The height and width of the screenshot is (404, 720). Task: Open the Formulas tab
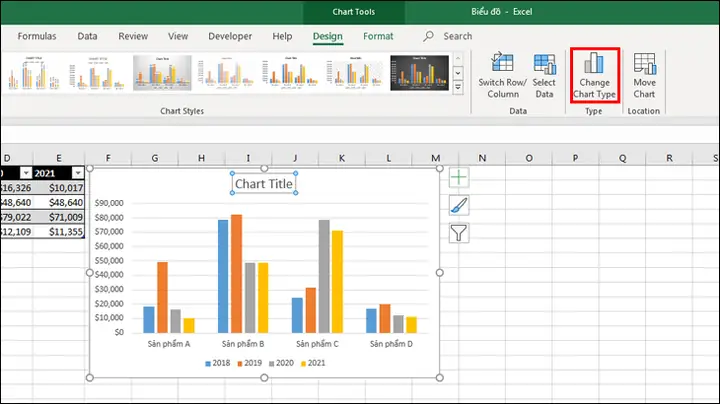(x=37, y=36)
